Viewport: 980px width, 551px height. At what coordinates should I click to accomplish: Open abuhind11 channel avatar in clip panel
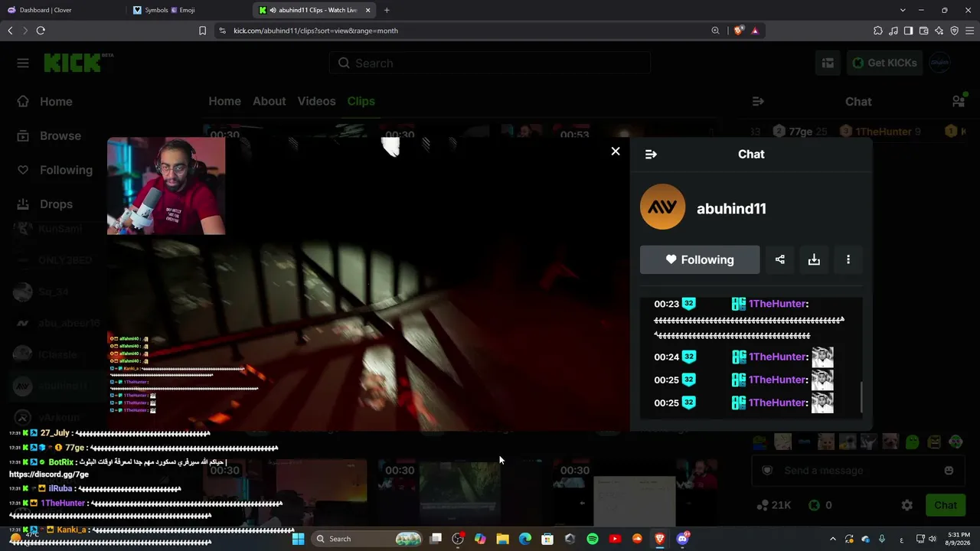click(x=663, y=207)
